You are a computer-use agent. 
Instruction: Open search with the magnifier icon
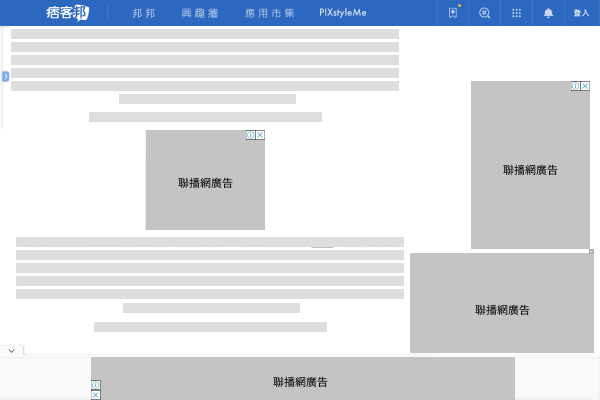pos(485,13)
